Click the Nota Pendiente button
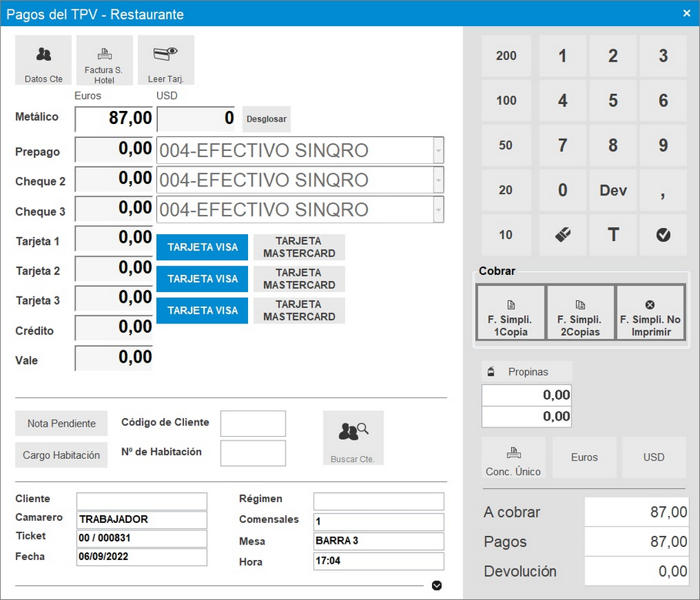The height and width of the screenshot is (600, 700). 62,424
